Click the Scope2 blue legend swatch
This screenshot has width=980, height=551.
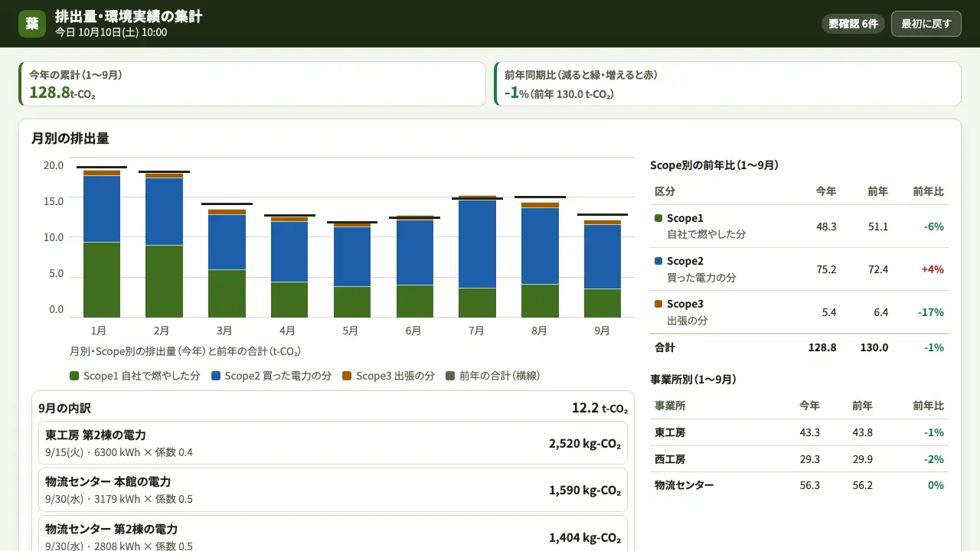coord(216,376)
